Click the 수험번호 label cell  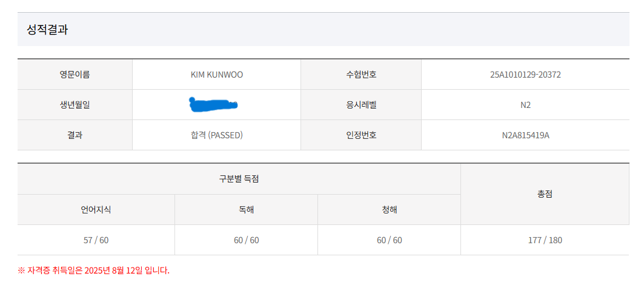(360, 75)
